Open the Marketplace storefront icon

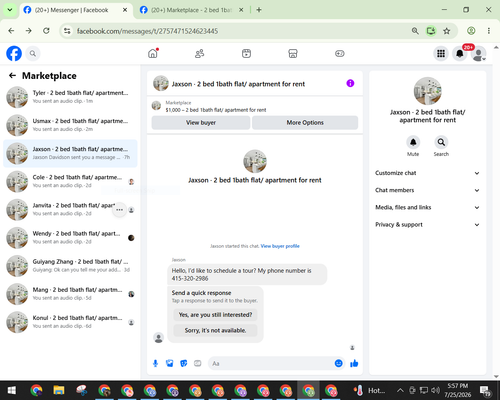coord(293,53)
